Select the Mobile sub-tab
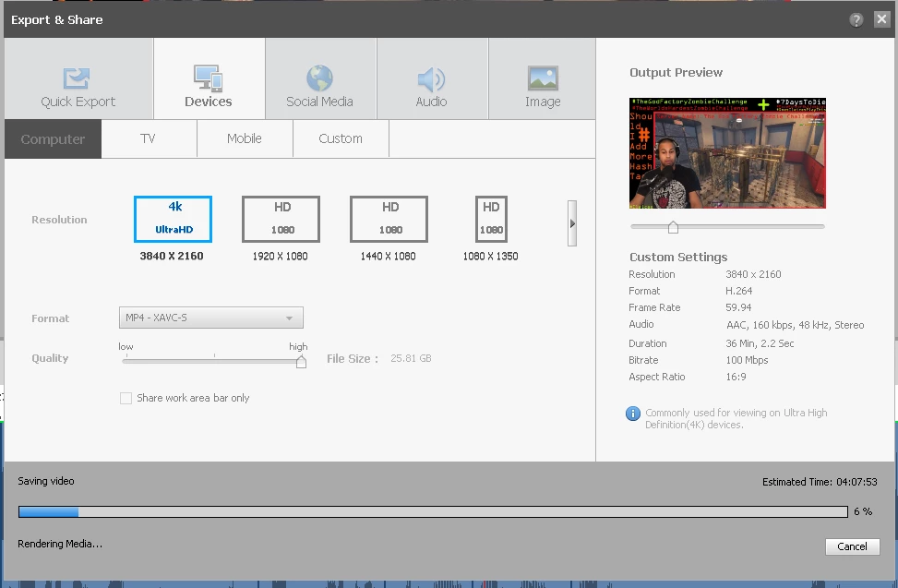Image resolution: width=898 pixels, height=588 pixels. pyautogui.click(x=245, y=138)
